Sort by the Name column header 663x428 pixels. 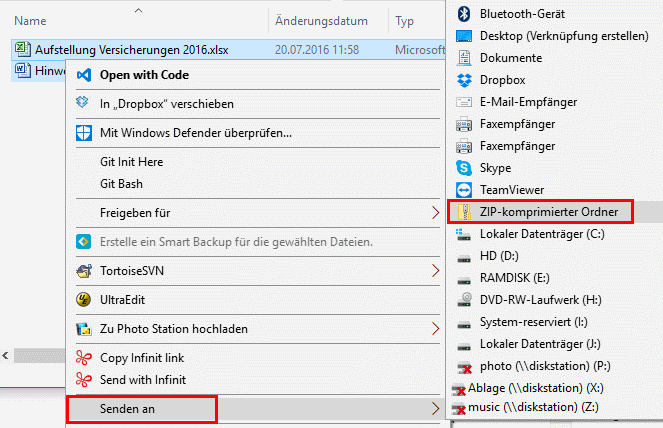(x=30, y=20)
